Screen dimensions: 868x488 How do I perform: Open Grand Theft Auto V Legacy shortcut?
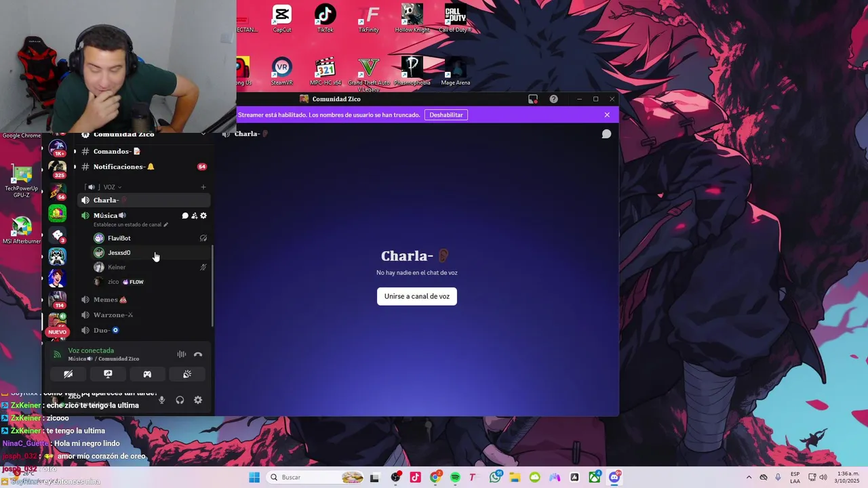pos(369,75)
